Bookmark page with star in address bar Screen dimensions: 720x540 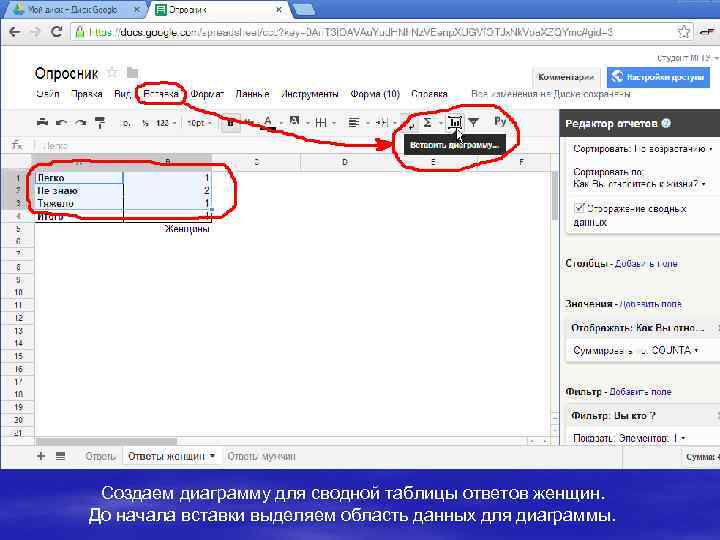tap(683, 32)
